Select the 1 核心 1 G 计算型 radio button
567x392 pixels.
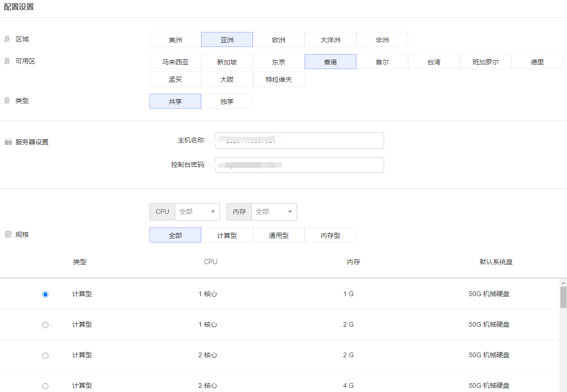pyautogui.click(x=45, y=294)
